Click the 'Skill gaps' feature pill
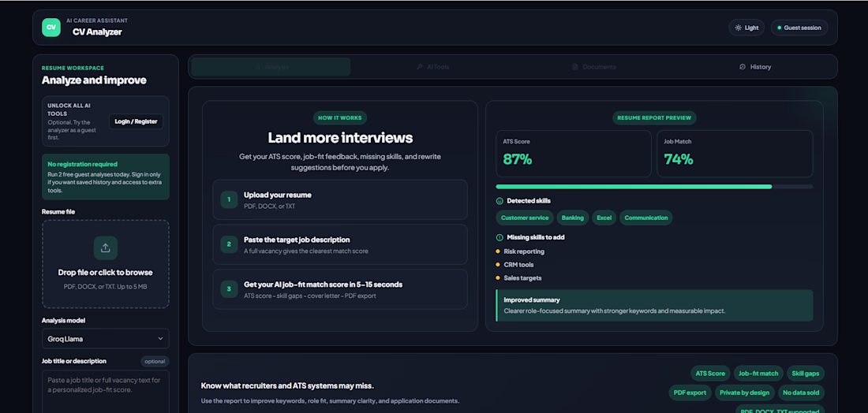This screenshot has height=413, width=868. coord(806,374)
